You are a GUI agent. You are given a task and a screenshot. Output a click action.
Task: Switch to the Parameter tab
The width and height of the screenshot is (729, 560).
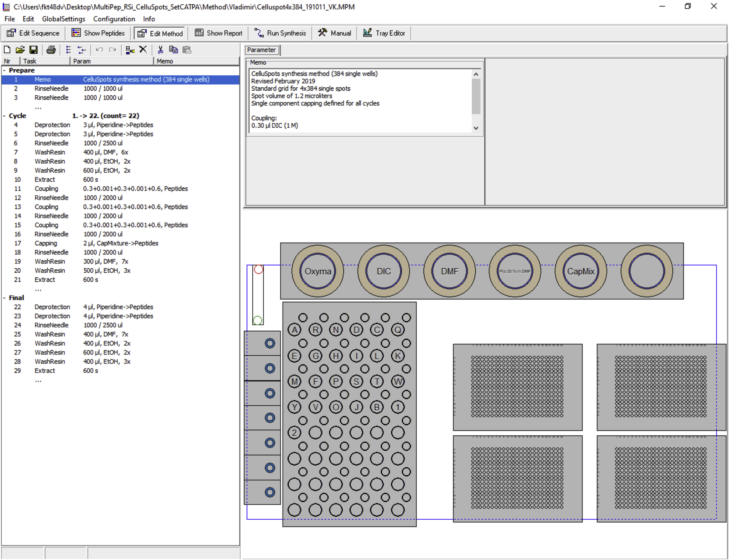[x=262, y=50]
